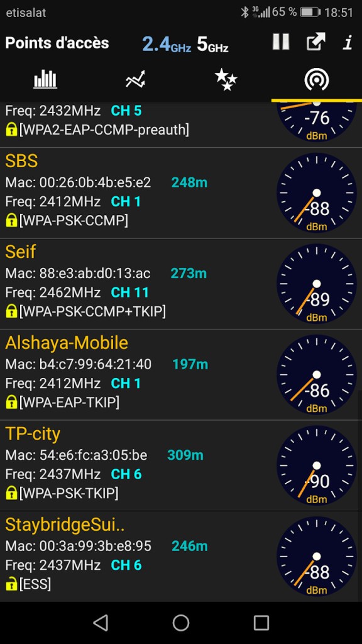Pause the Wi-Fi scan
Viewport: 362px width, 644px height.
coord(281,42)
